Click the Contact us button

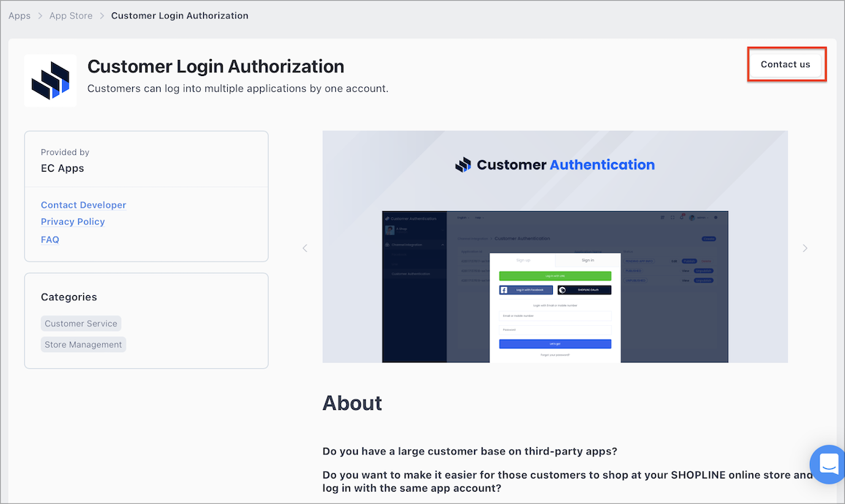tap(787, 64)
